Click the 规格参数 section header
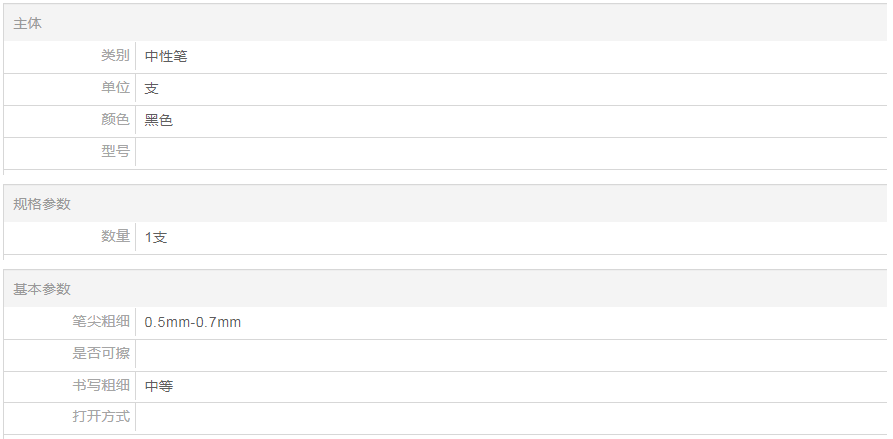The height and width of the screenshot is (439, 893). pos(42,204)
